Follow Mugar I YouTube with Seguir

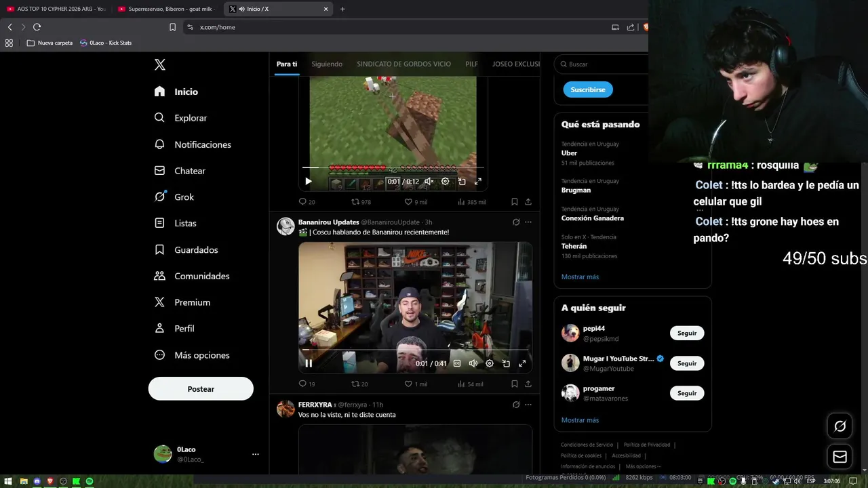[x=687, y=363]
